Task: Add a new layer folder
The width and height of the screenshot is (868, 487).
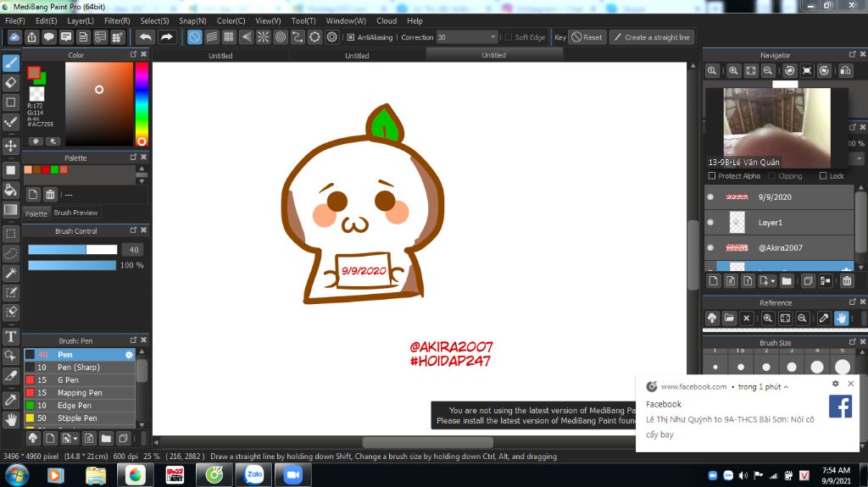Action: 786,281
